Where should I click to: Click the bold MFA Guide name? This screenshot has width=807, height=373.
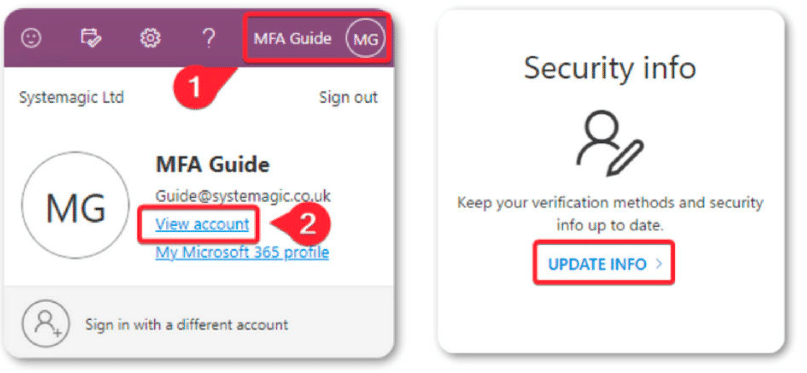(212, 165)
